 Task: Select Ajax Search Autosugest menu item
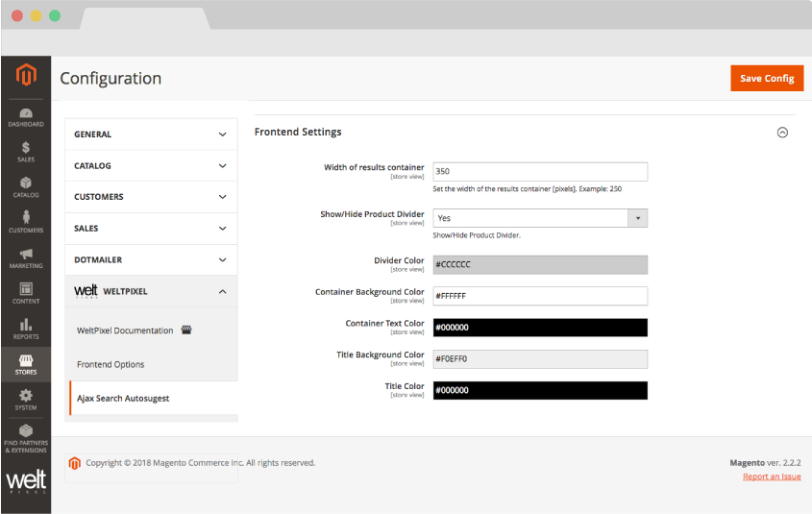(x=123, y=398)
